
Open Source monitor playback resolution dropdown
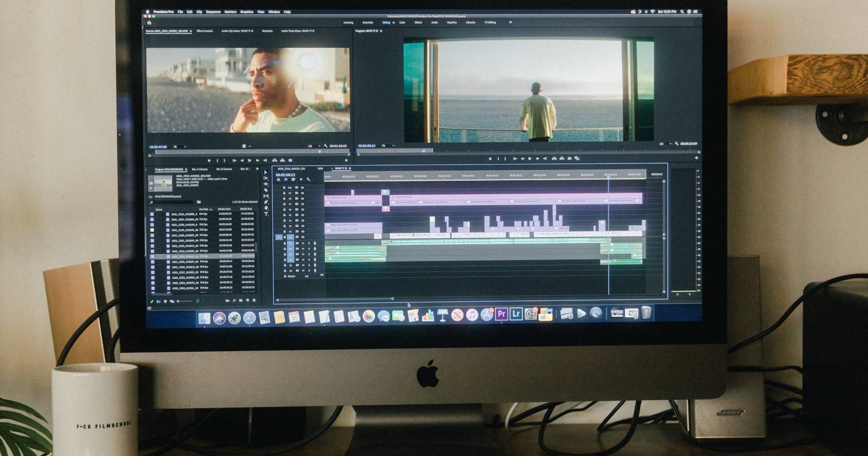click(314, 146)
